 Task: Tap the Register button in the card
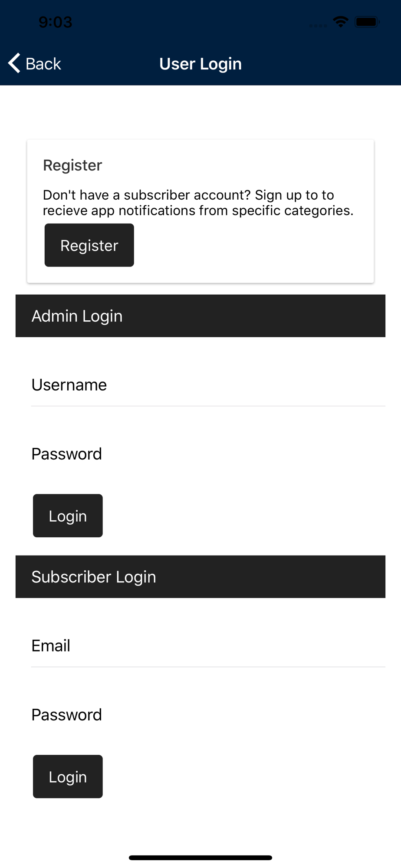(89, 245)
